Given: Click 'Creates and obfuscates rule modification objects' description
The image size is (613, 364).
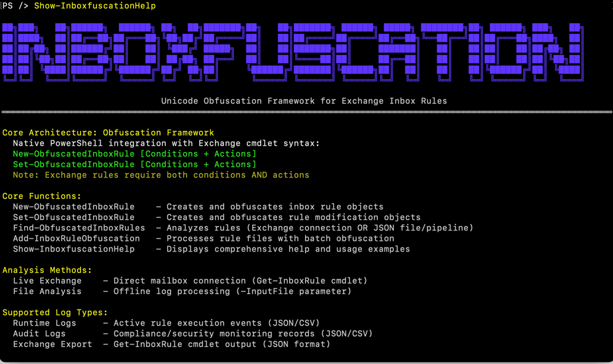Looking at the screenshot, I should (294, 217).
